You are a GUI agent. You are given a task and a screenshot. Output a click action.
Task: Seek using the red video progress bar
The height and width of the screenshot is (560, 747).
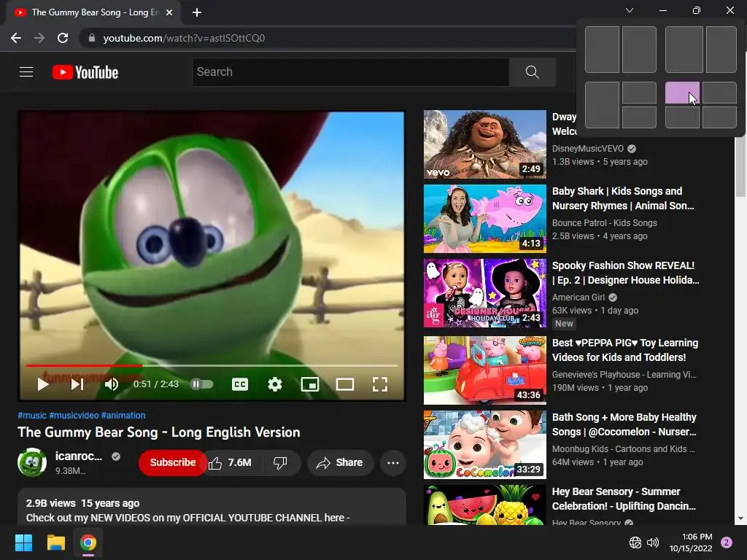[x=212, y=366]
